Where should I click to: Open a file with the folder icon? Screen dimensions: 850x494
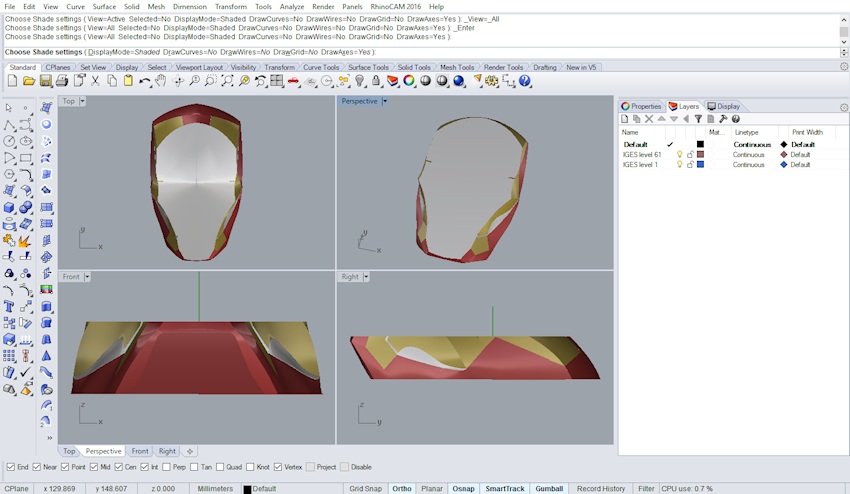click(x=29, y=81)
